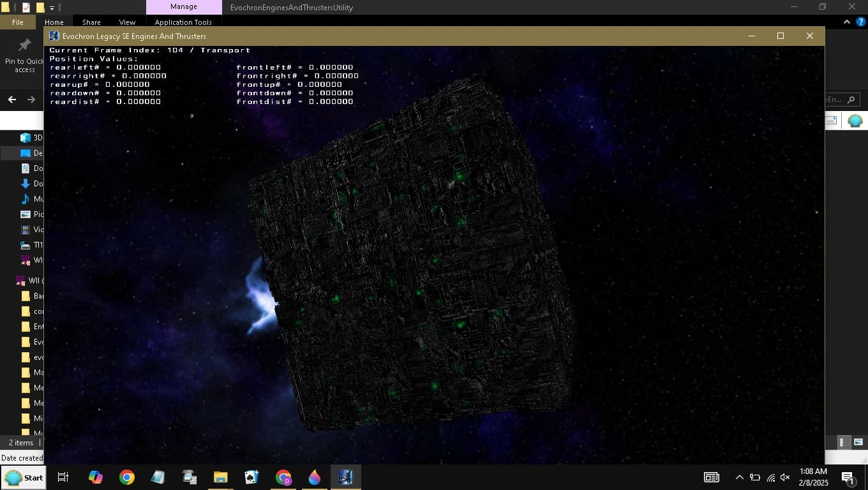This screenshot has height=490, width=868.
Task: Close the Evochron Engines And Thrusters window
Action: pos(809,36)
